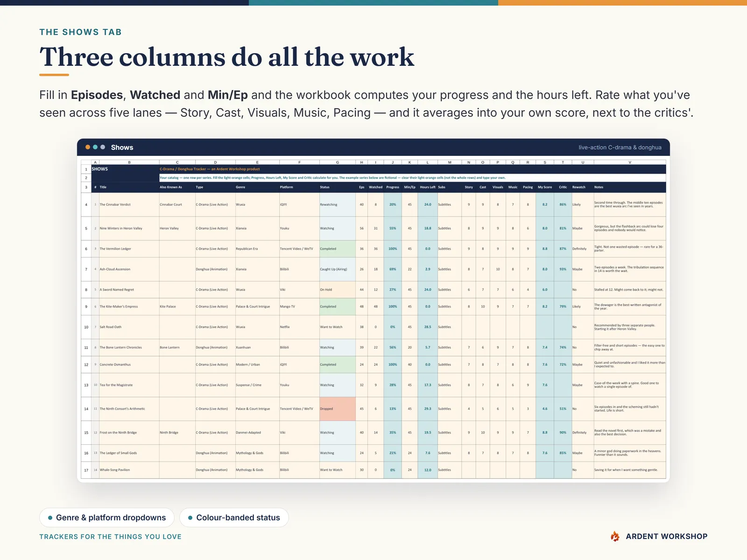The height and width of the screenshot is (560, 747).
Task: Open the Status cell reading Dropped
Action: click(338, 409)
